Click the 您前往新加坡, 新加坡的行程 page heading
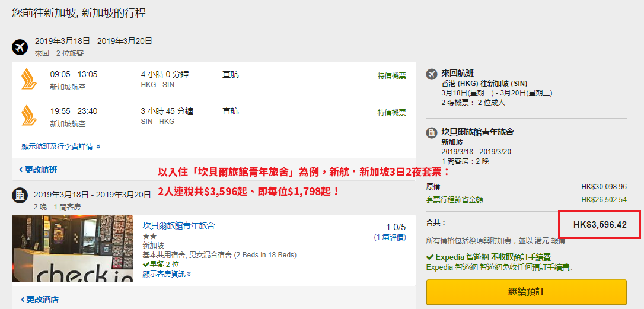644x309 pixels. (79, 13)
